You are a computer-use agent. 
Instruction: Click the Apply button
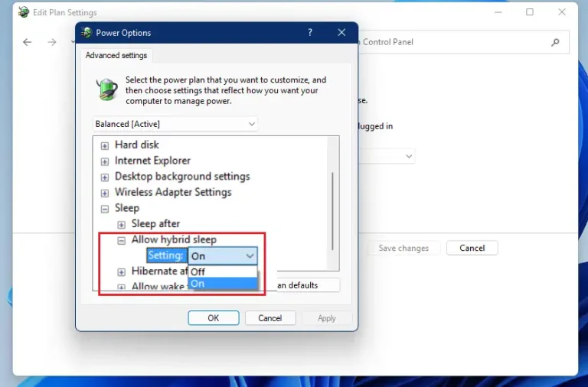pyautogui.click(x=327, y=318)
